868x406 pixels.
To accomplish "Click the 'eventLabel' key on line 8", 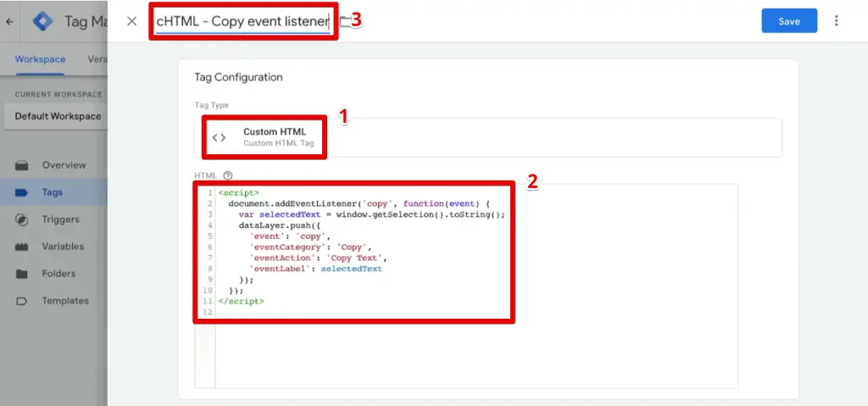I will point(281,269).
